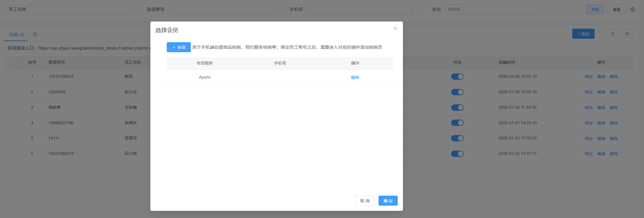The image size is (644, 218).
Task: Toggle status switch for 2026-04-08 row
Action: coord(457,77)
